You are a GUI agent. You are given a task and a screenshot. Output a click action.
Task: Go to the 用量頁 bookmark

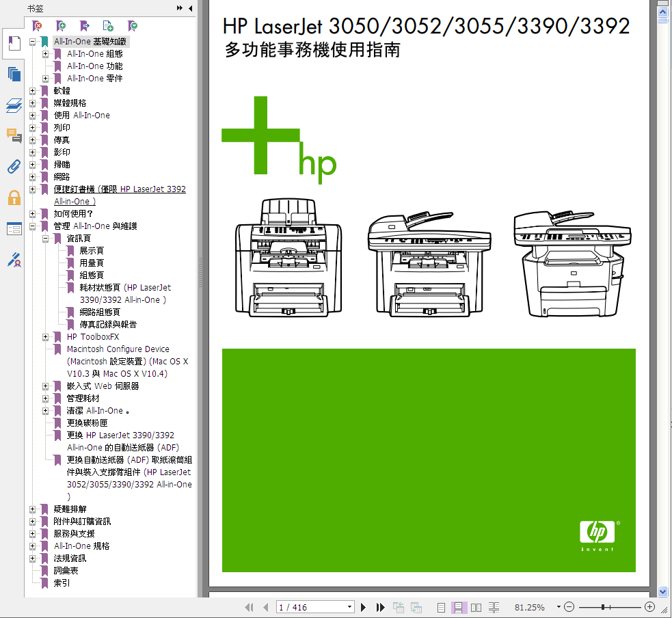click(x=92, y=263)
